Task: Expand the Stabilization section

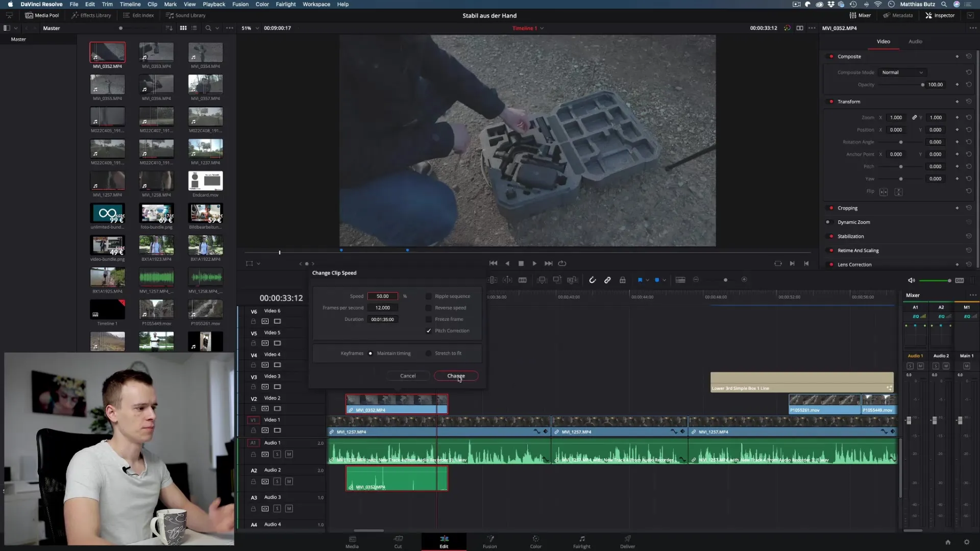Action: coord(850,236)
